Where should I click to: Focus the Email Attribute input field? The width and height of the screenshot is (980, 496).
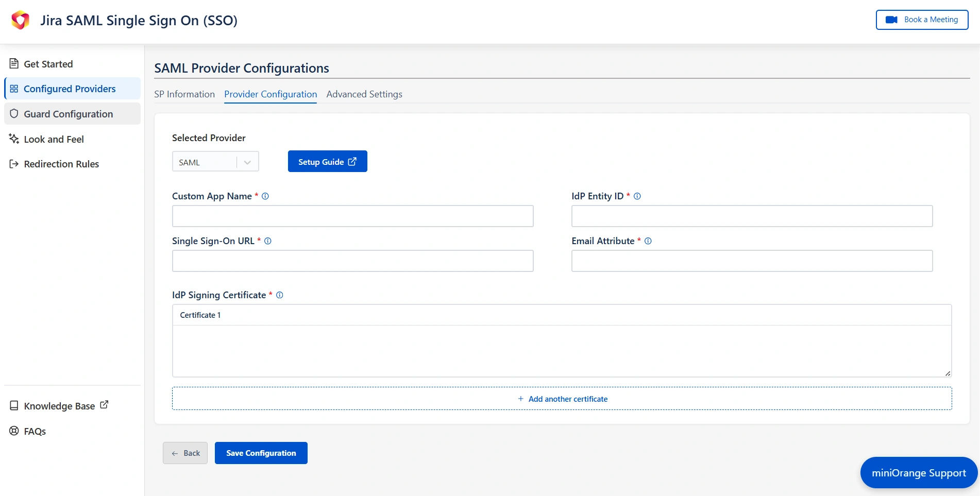coord(752,261)
